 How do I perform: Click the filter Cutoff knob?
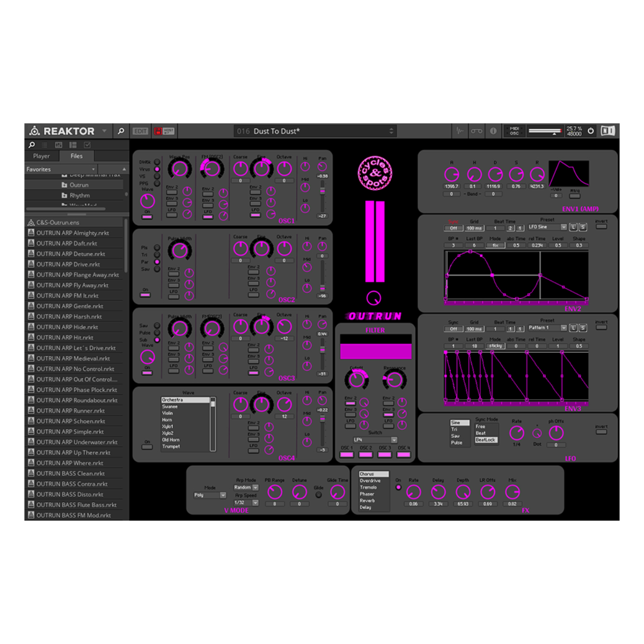(x=356, y=380)
